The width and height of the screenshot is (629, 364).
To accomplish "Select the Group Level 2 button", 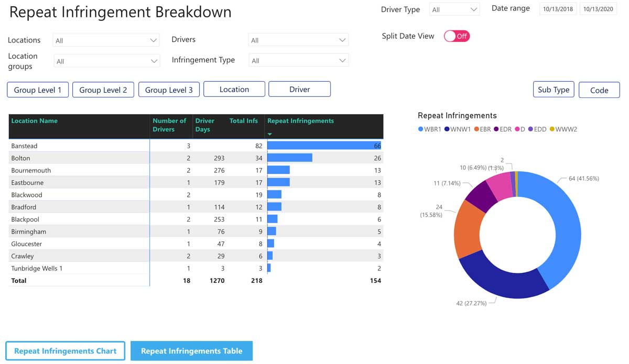I will pos(103,90).
